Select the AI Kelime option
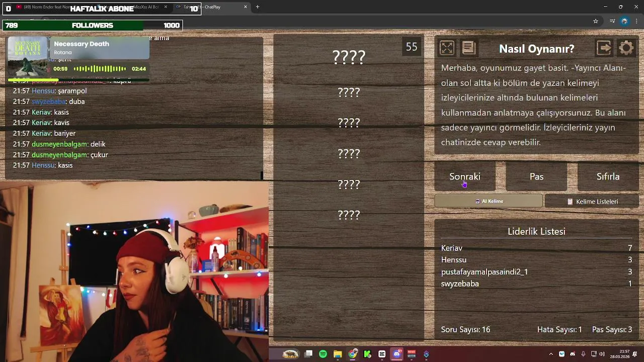This screenshot has width=644, height=362. point(489,201)
